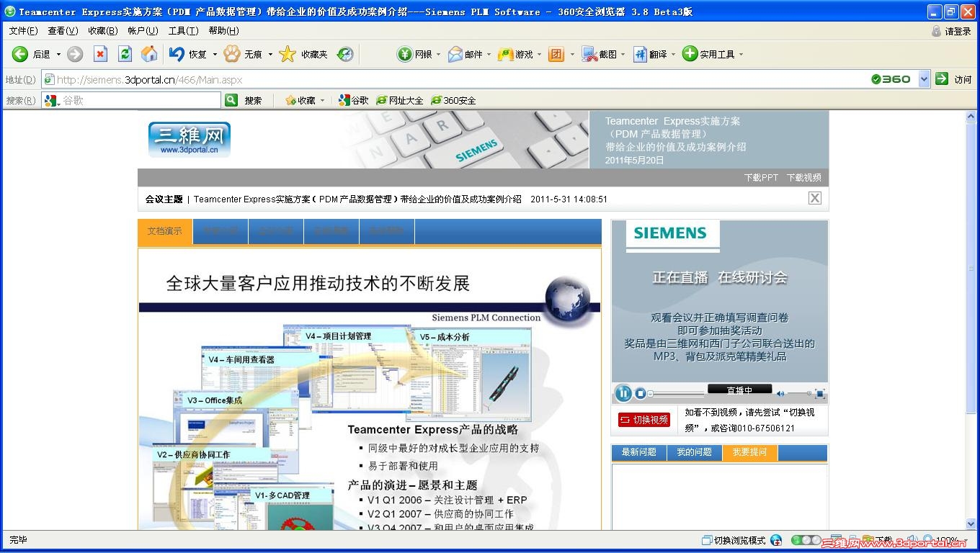Screen dimensions: 980x553
Task: Expand the 恢复 dropdown arrow
Action: pyautogui.click(x=215, y=55)
